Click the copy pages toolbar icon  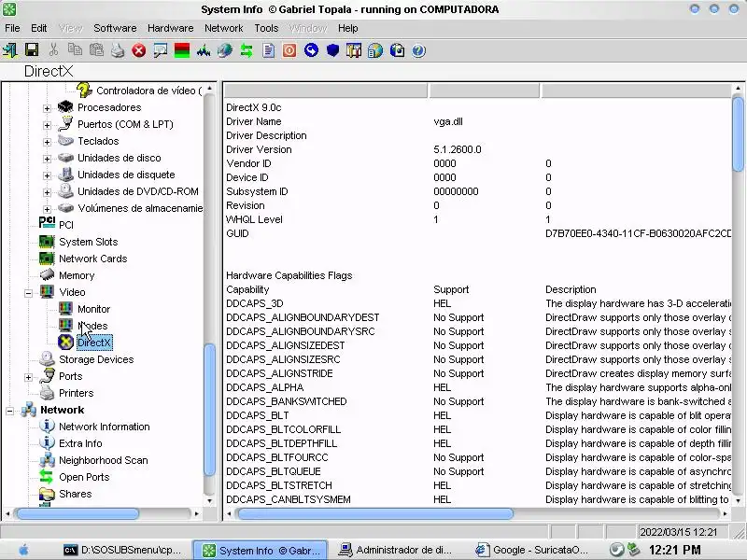(75, 50)
